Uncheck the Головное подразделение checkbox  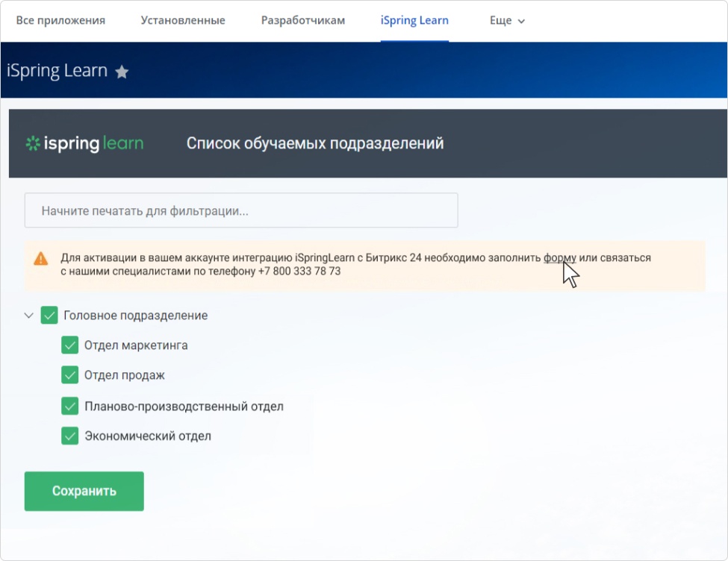49,315
